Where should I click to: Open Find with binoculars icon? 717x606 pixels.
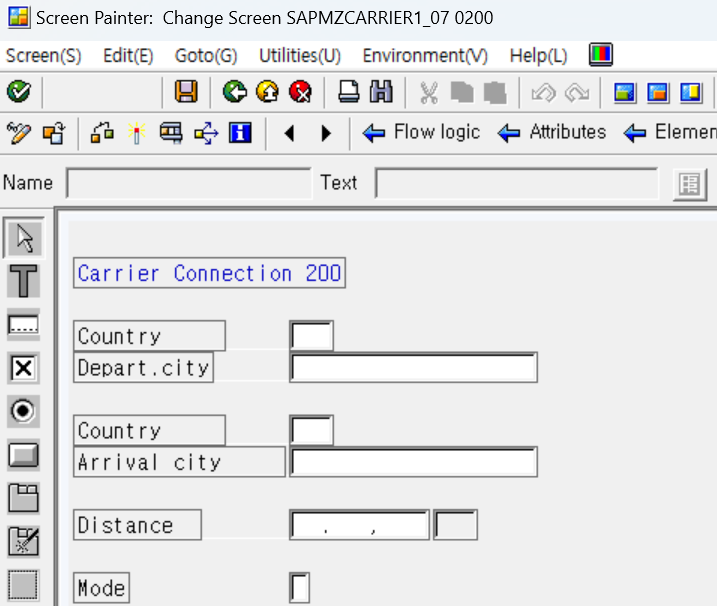pos(381,91)
